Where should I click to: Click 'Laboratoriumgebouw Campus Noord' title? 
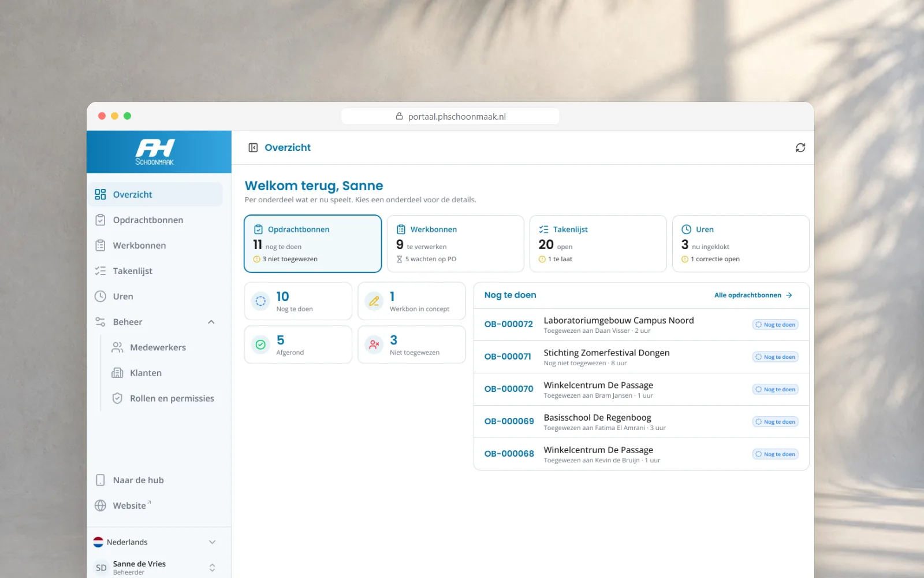tap(619, 320)
